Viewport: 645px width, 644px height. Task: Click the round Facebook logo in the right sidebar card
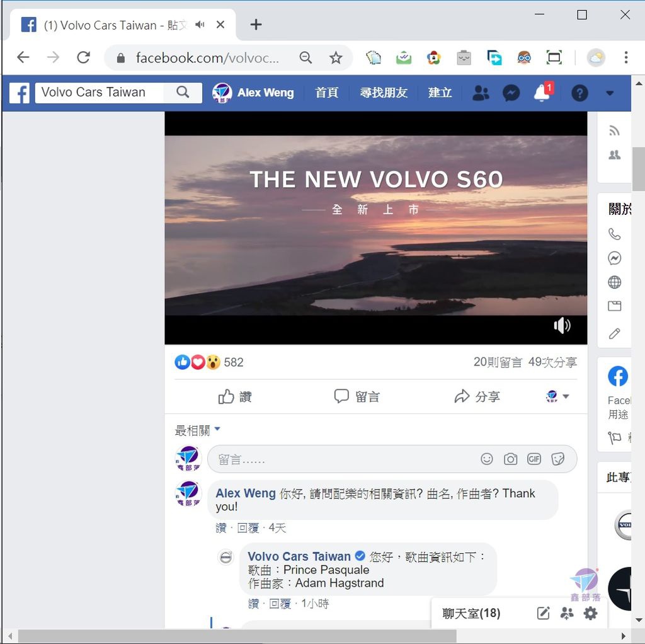pos(617,376)
